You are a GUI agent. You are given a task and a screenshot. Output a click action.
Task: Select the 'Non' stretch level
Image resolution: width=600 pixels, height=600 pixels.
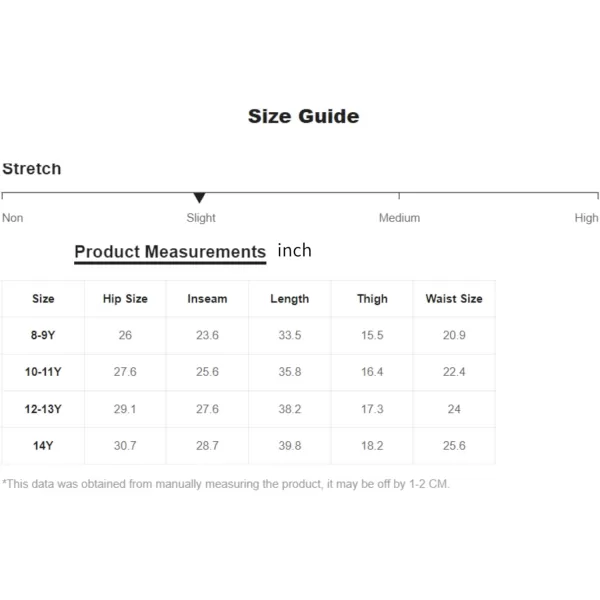13,218
